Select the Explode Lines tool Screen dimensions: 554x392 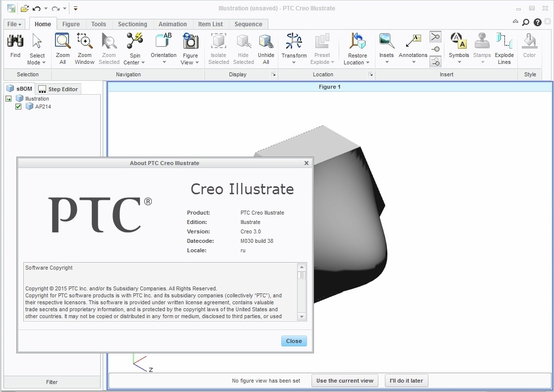(x=504, y=41)
